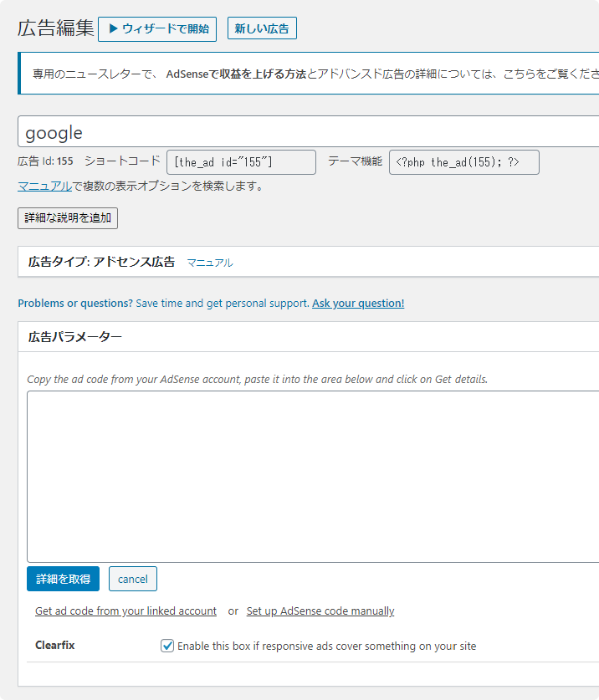Image resolution: width=599 pixels, height=700 pixels.
Task: Create a new ad via 新しい広告
Action: [x=262, y=28]
